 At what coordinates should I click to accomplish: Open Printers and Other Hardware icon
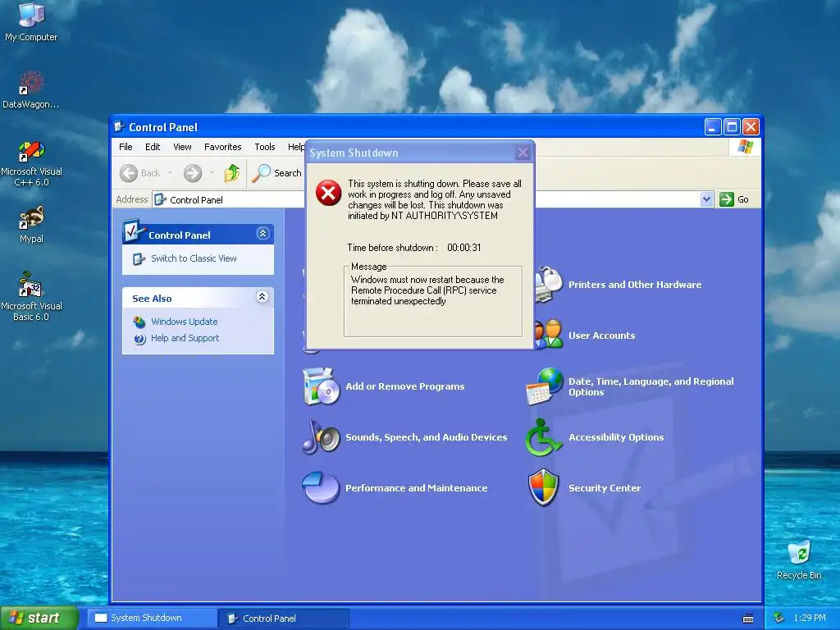tap(549, 284)
